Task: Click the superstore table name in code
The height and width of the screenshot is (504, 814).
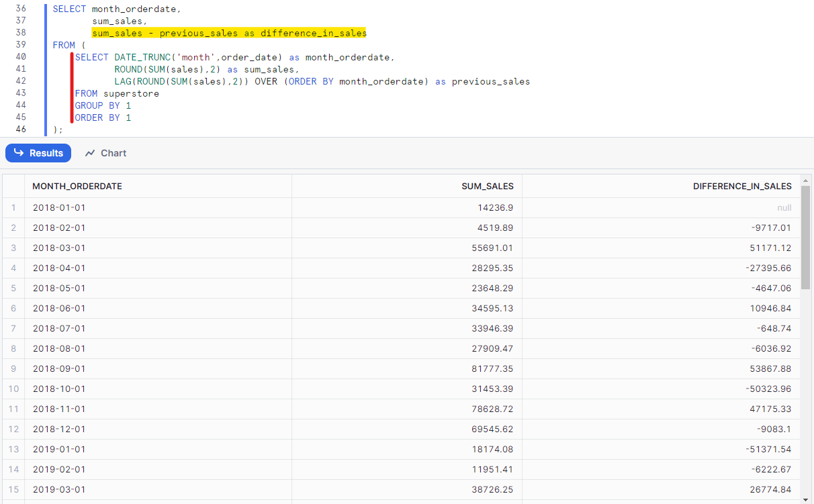Action: (x=131, y=93)
